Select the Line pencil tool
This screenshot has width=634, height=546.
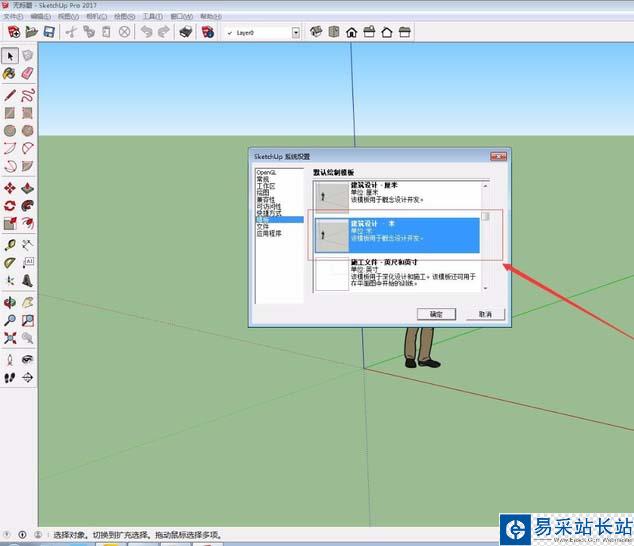[x=10, y=95]
